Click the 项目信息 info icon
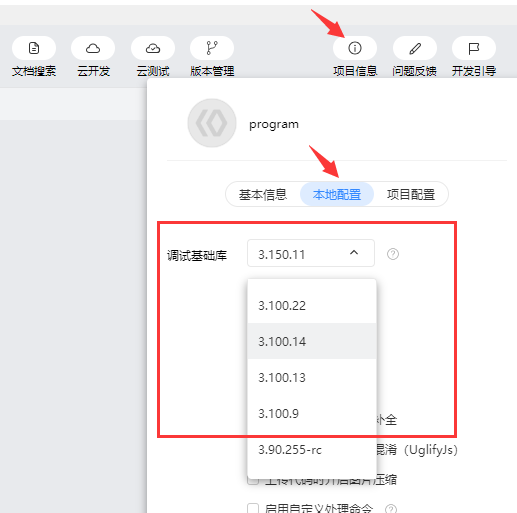The width and height of the screenshot is (517, 513). coord(355,48)
